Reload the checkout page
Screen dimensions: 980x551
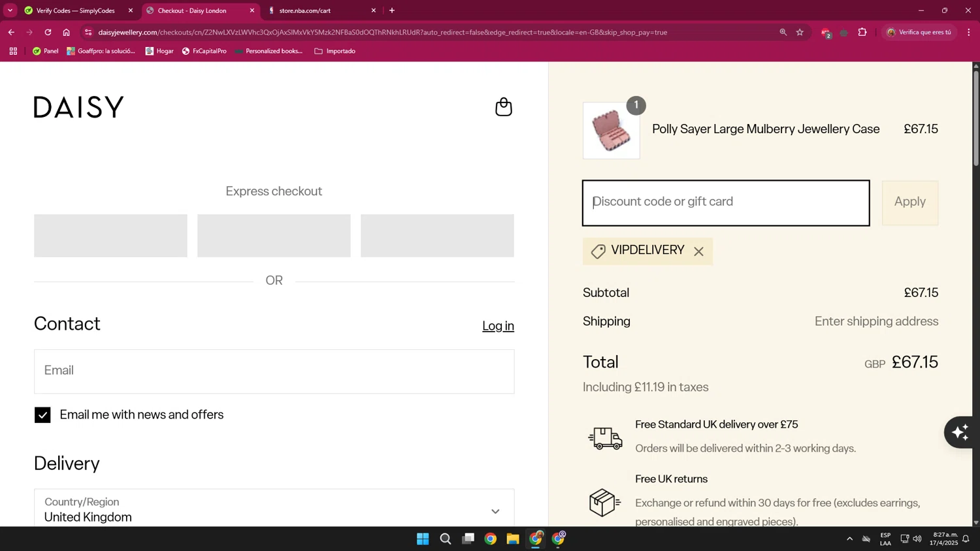[x=48, y=32]
